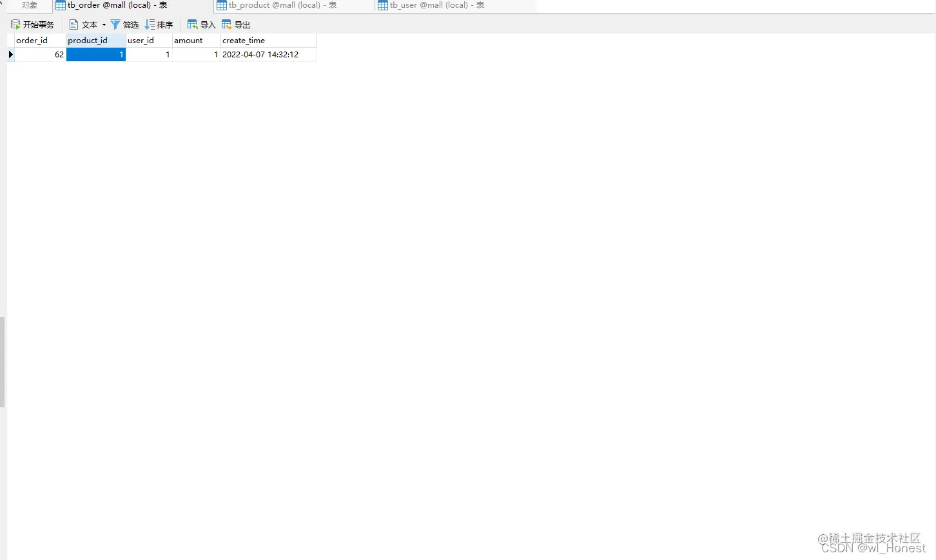Click the 筛选 filter button label
This screenshot has width=936, height=560.
click(x=131, y=25)
